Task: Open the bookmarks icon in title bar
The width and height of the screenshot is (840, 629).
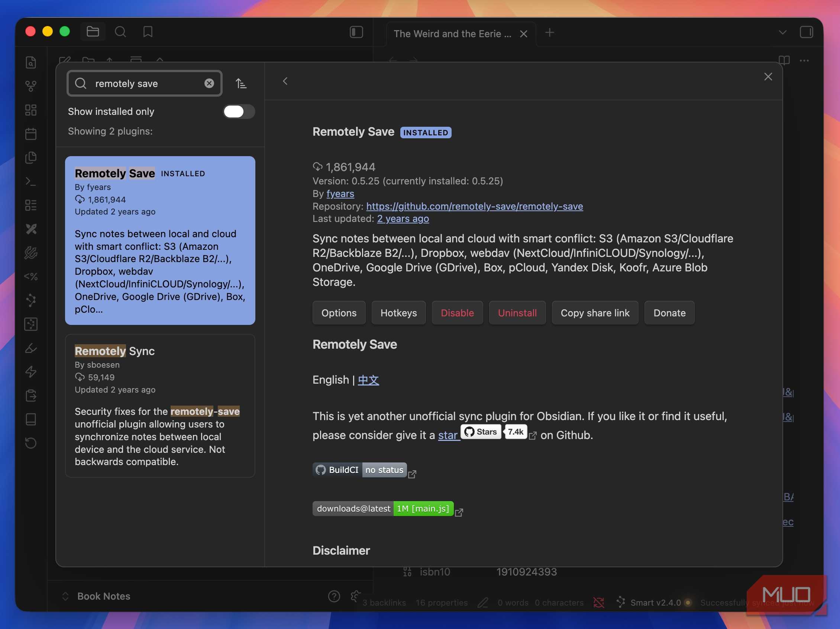Action: 148,32
